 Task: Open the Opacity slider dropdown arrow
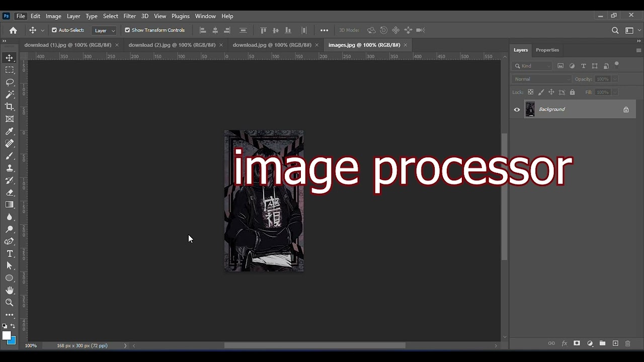coord(615,79)
